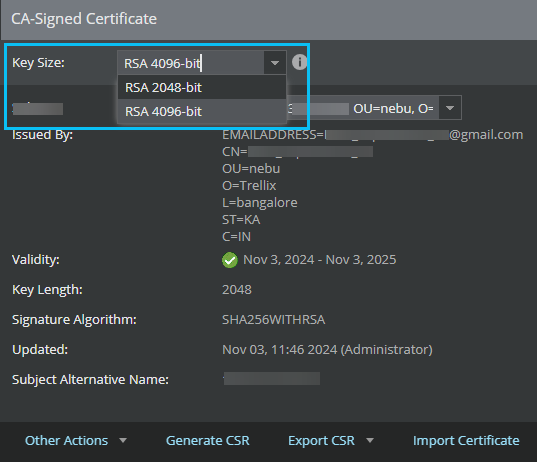The width and height of the screenshot is (537, 462).
Task: Click into the Key Size text field
Action: pos(191,63)
